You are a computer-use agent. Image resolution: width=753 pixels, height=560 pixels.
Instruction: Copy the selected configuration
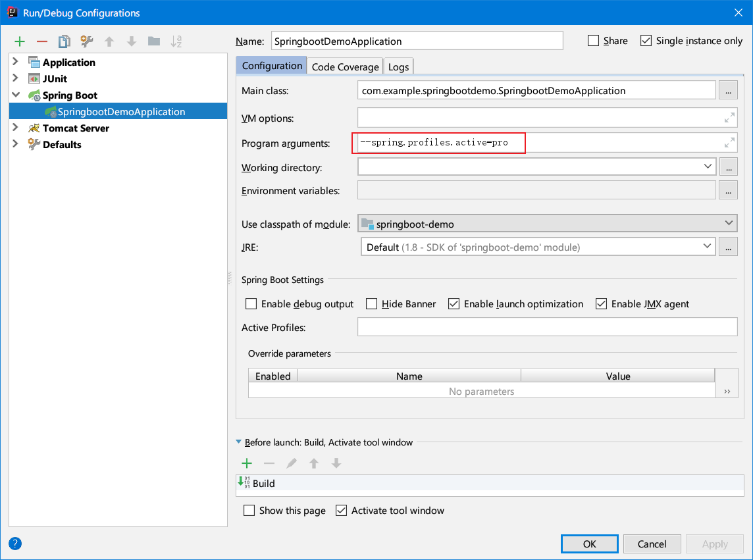[x=64, y=41]
